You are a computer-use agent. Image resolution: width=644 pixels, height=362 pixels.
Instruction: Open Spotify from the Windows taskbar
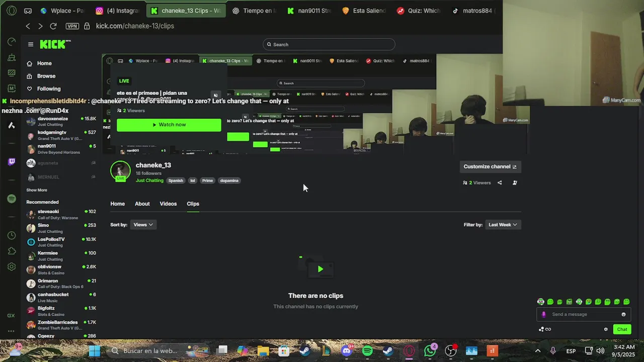click(x=367, y=350)
